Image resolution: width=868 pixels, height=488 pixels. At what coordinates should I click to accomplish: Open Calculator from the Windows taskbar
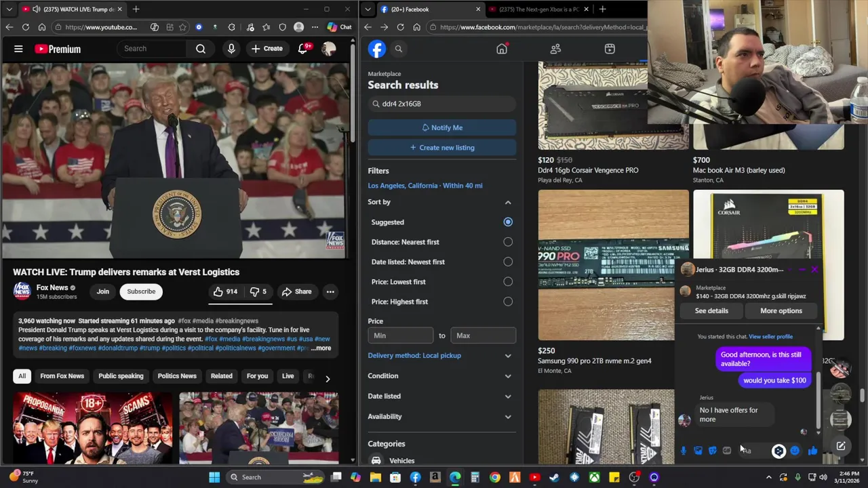(x=475, y=477)
